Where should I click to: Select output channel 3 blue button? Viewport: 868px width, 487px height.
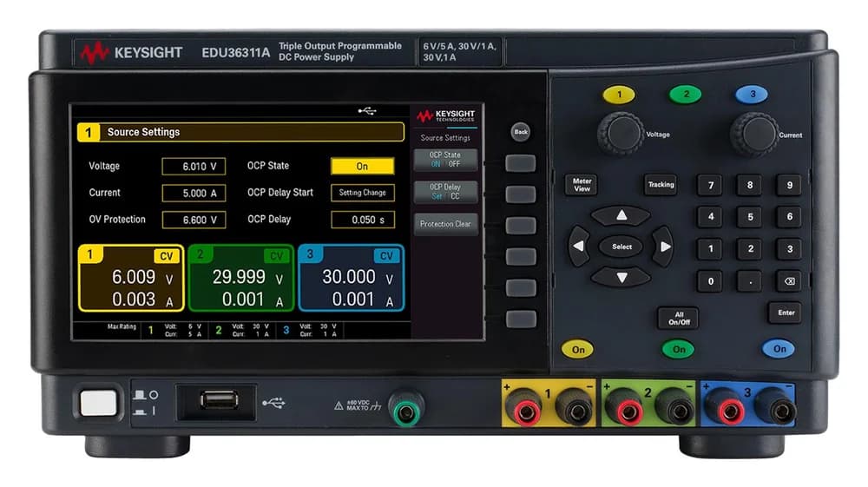click(x=752, y=95)
